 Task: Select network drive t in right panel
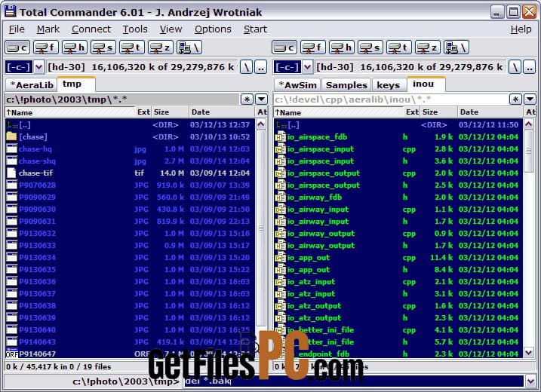(x=399, y=47)
